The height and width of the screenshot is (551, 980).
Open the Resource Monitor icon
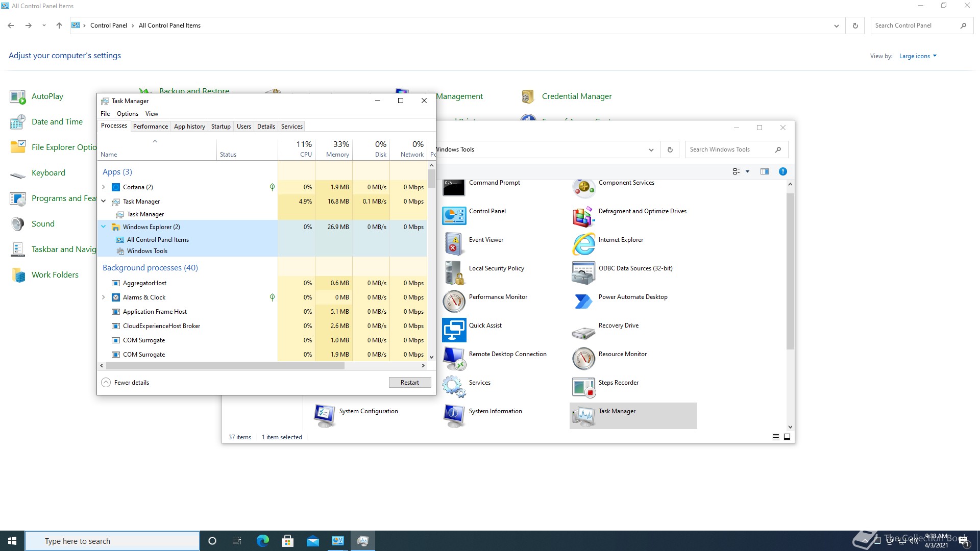[x=583, y=359]
